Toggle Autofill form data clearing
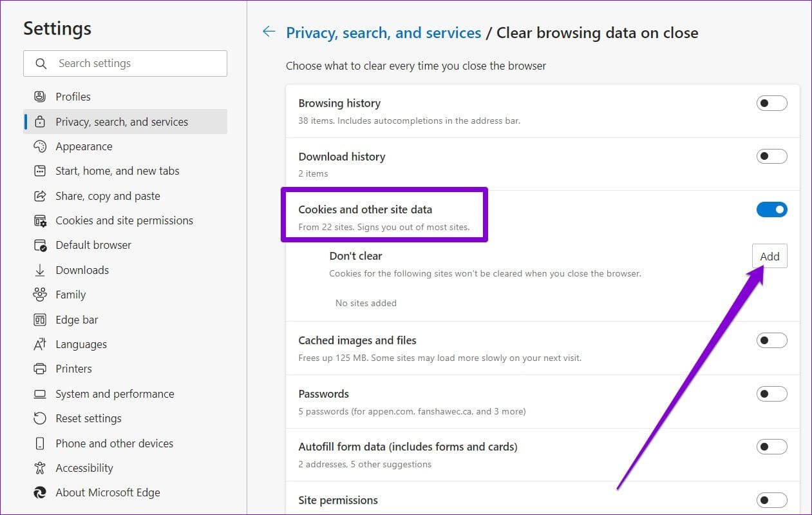This screenshot has height=515, width=812. point(771,447)
